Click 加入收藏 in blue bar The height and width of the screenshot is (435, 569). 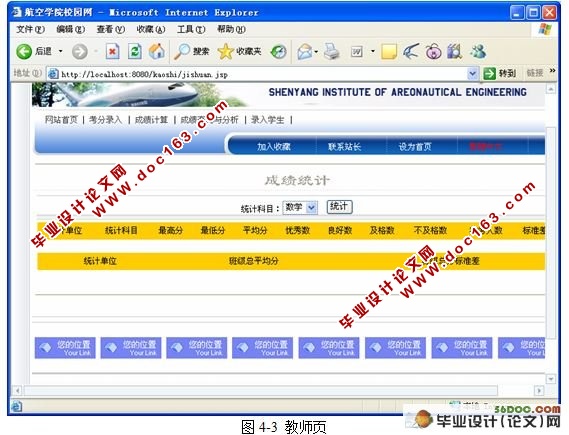coord(274,147)
